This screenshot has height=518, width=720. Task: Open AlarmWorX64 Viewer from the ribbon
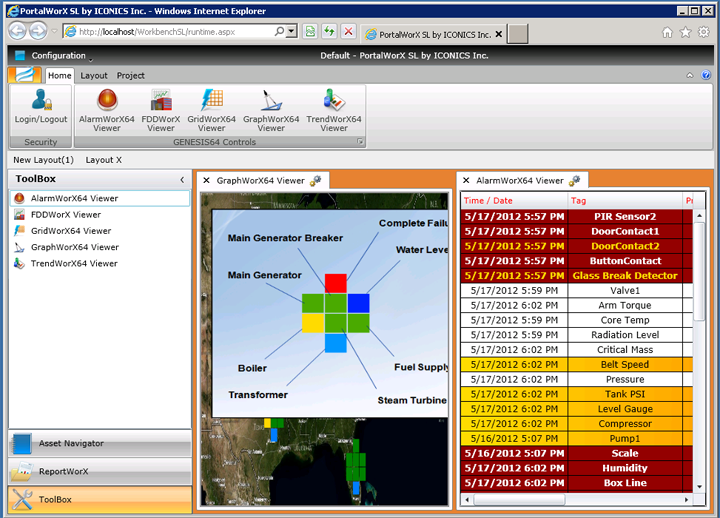click(107, 110)
